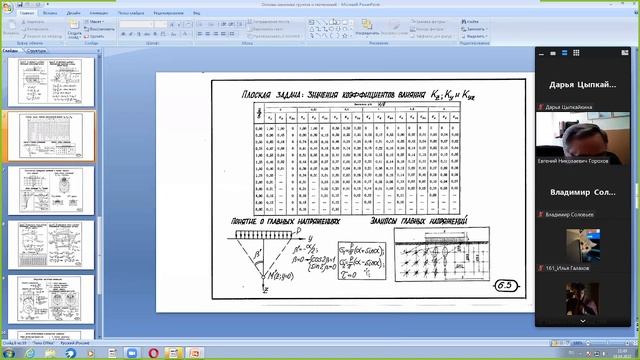
Task: Open the Показ слайдов ribbon tab
Action: [131, 13]
